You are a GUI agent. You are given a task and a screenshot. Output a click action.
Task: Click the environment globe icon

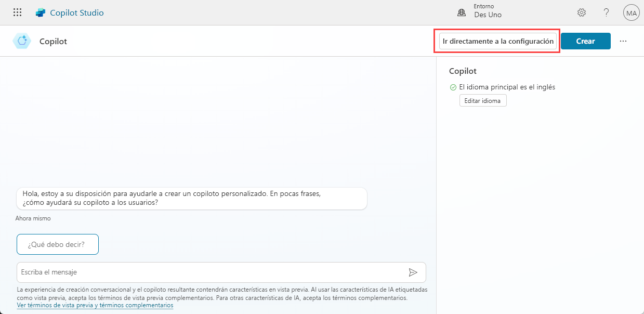461,12
